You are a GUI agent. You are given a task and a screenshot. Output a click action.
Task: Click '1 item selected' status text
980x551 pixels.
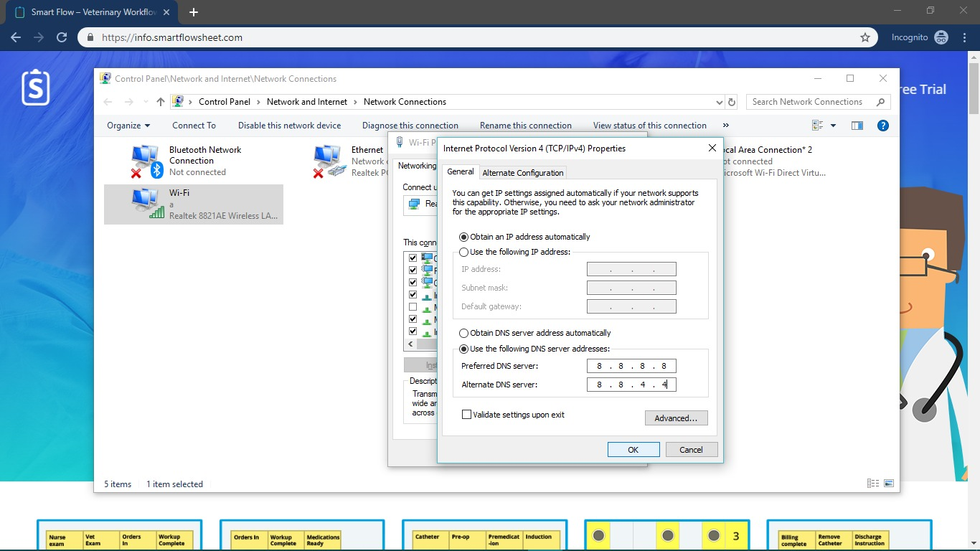coord(174,484)
